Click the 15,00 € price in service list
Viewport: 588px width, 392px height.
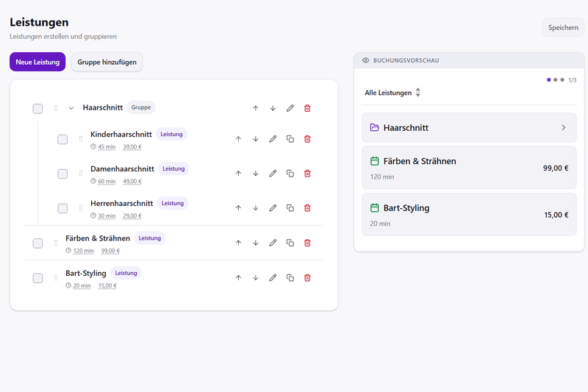click(x=107, y=286)
